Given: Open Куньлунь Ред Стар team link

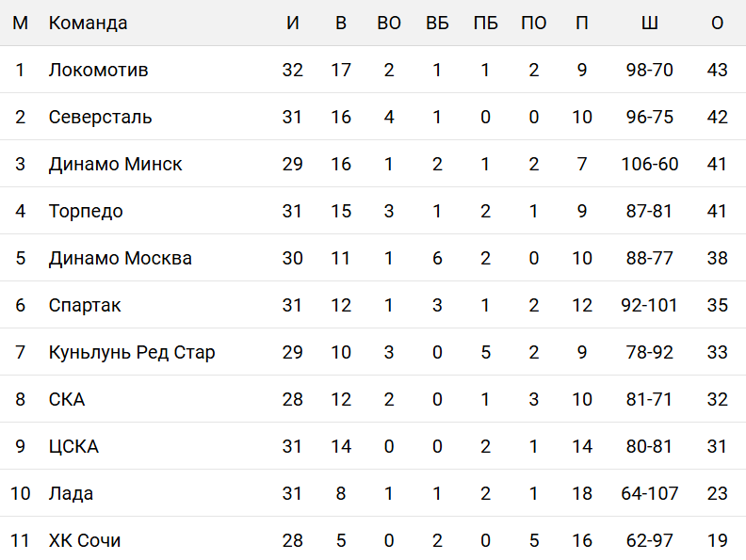Looking at the screenshot, I should [x=132, y=352].
